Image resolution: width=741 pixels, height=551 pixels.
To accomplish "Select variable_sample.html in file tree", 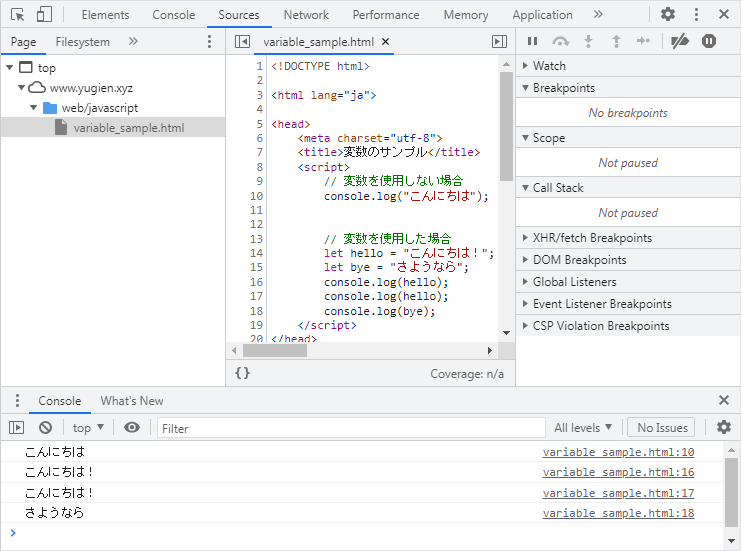I will (113, 128).
